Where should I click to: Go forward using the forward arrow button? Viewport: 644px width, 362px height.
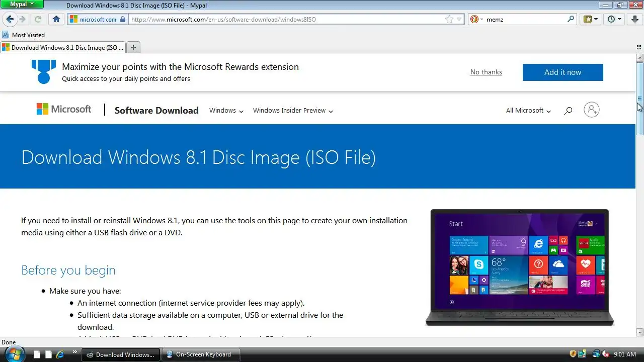(x=22, y=19)
